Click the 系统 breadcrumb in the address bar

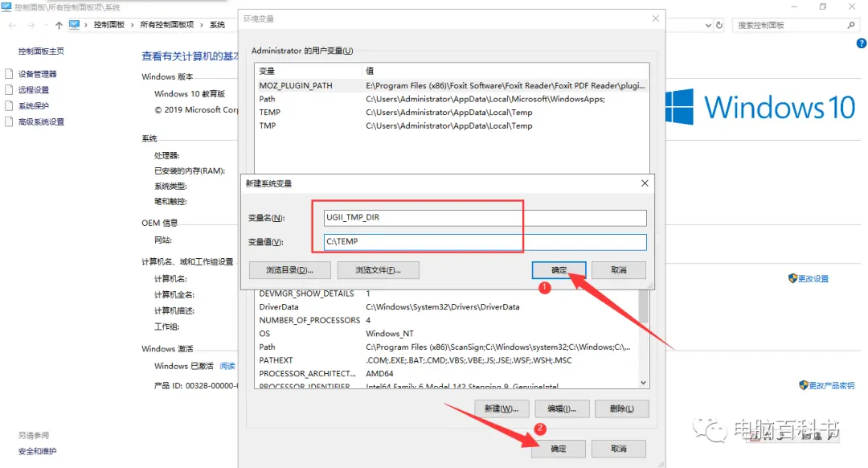[217, 25]
